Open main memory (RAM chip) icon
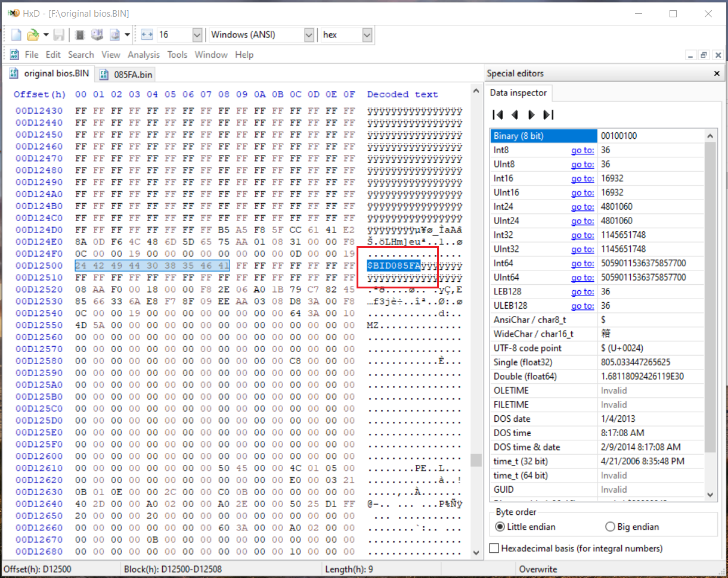The height and width of the screenshot is (578, 728). click(80, 35)
